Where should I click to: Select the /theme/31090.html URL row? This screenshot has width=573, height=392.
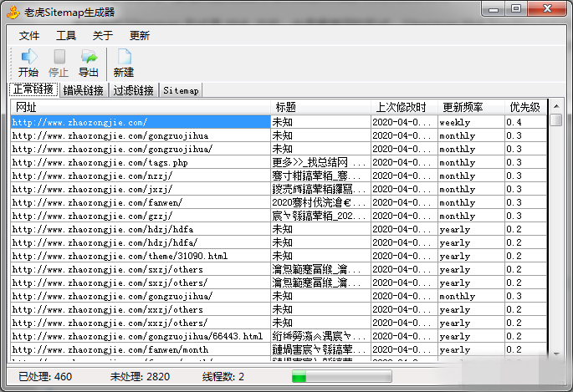(x=279, y=256)
